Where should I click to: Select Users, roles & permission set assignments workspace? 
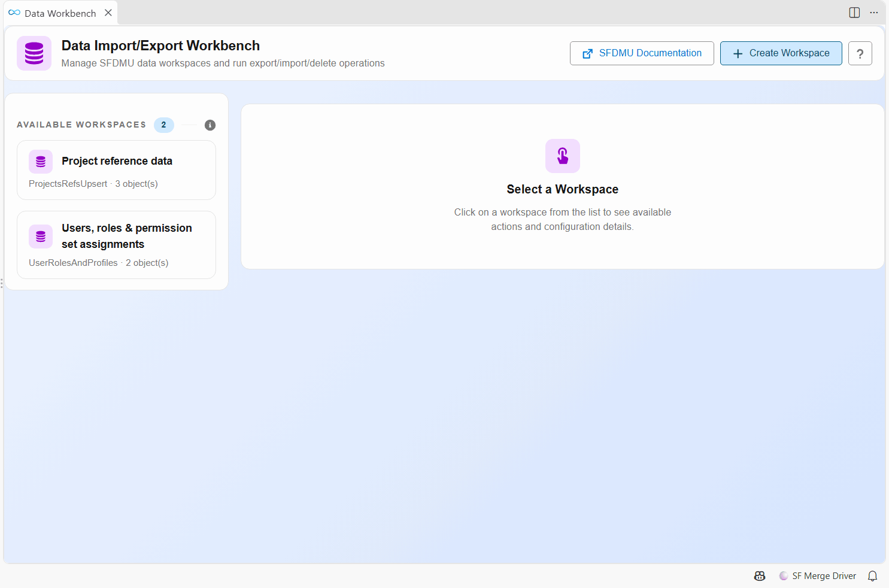pos(116,245)
